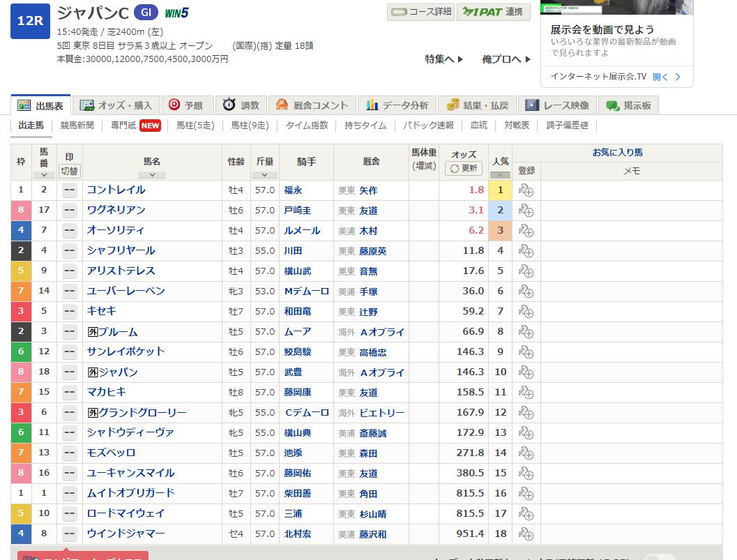This screenshot has width=737, height=560.
Task: Click favorite register icon for ワグネリアン
Action: pos(526,211)
